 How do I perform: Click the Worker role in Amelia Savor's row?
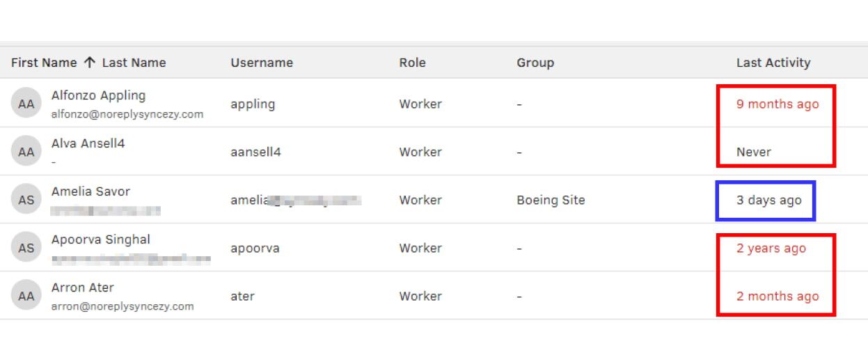420,200
